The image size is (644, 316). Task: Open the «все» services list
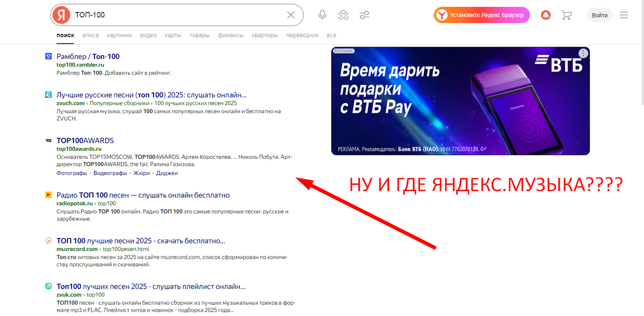[331, 35]
